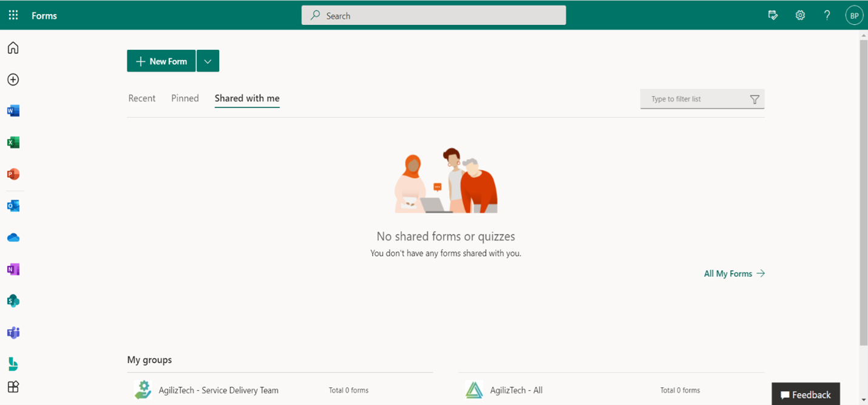Click the Settings gear icon
Screen dimensions: 868x405
[x=800, y=15]
